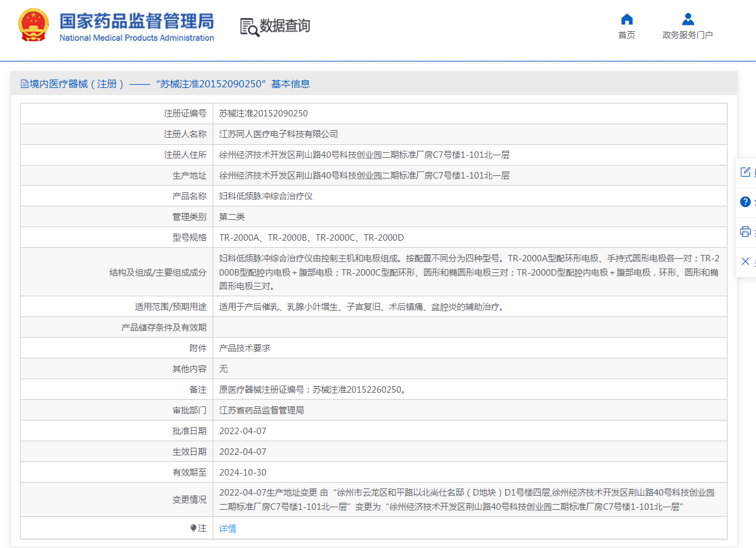The width and height of the screenshot is (756, 548).
Task: Click the 注册人住所 address value
Action: click(x=365, y=155)
